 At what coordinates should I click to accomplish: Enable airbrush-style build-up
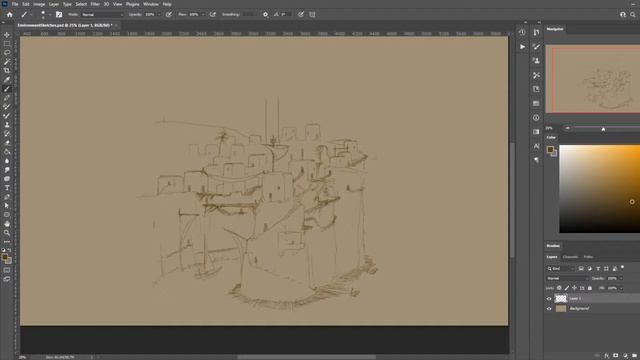tap(213, 14)
